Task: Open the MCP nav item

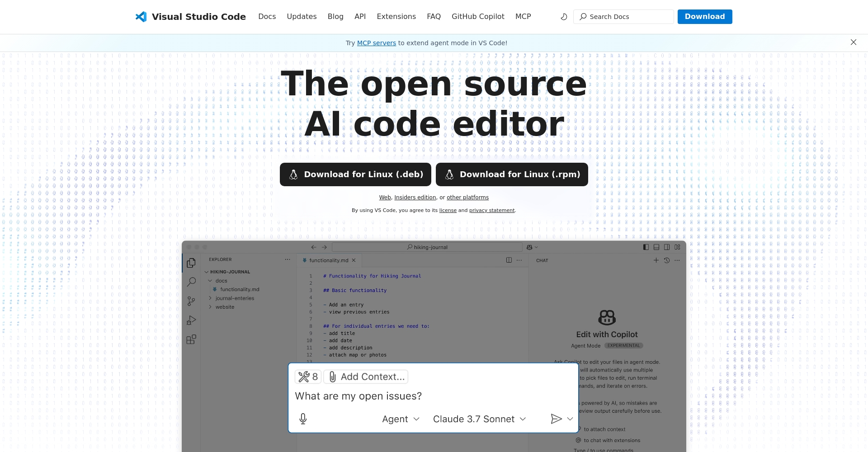Action: pos(523,17)
